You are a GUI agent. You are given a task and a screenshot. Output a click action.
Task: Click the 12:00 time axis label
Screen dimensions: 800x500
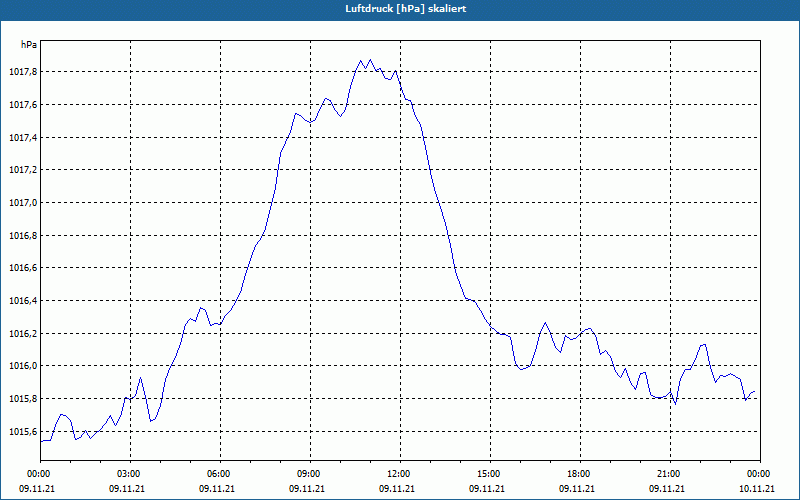coord(400,474)
